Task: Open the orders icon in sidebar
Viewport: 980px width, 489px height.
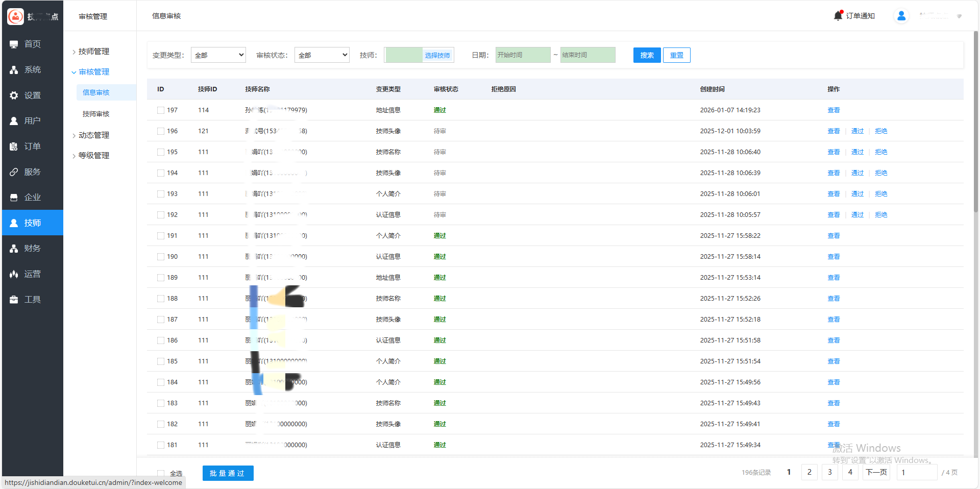Action: coord(14,146)
